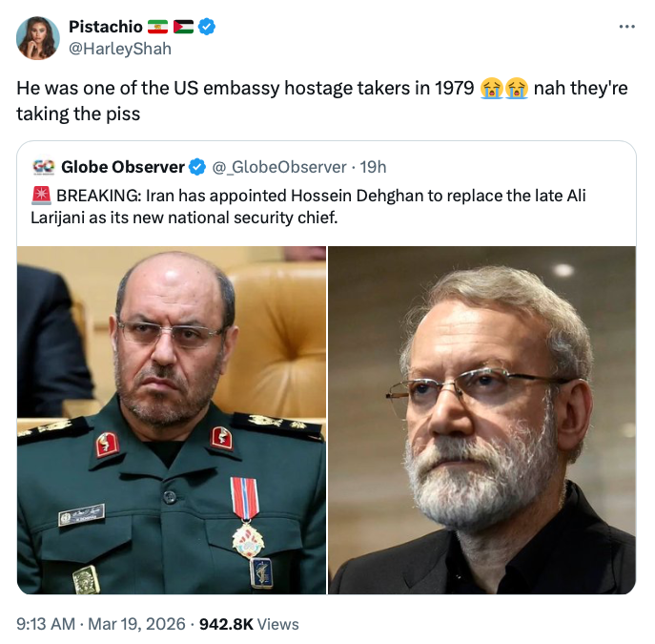Click the blue verified badge beside Pistachio
655x644 pixels.
pyautogui.click(x=207, y=27)
